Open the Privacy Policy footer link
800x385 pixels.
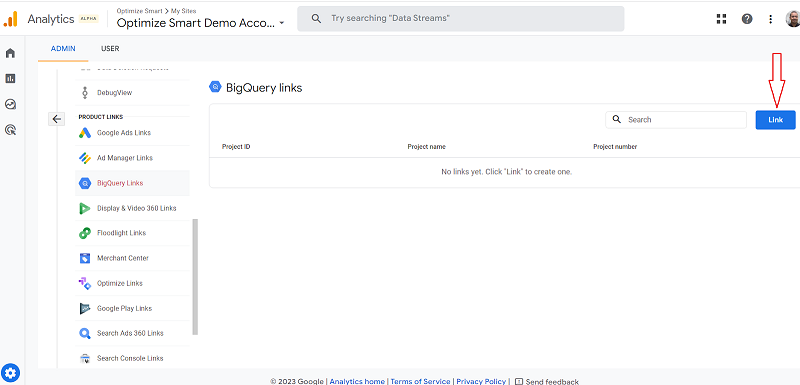[481, 381]
